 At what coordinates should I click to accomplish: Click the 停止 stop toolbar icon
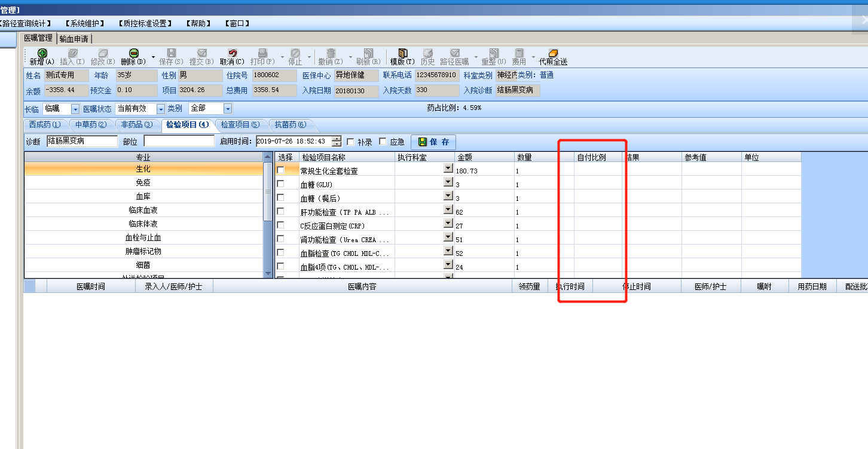coord(295,53)
